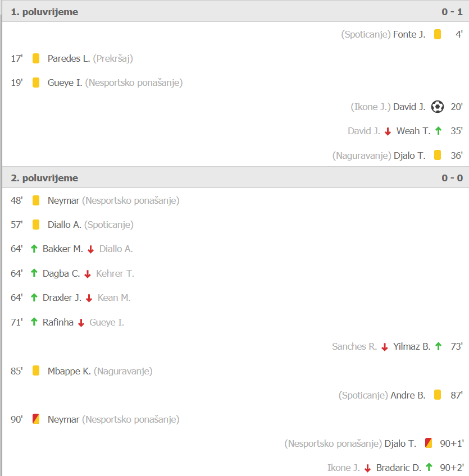Click Diallo A. name at 57'
Image resolution: width=469 pixels, height=476 pixels.
click(65, 225)
